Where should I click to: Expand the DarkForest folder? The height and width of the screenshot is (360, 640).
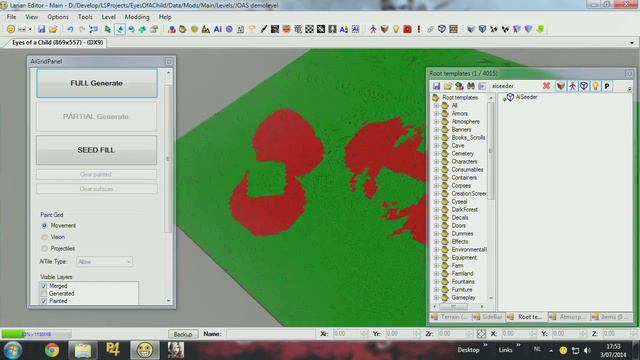tap(436, 209)
